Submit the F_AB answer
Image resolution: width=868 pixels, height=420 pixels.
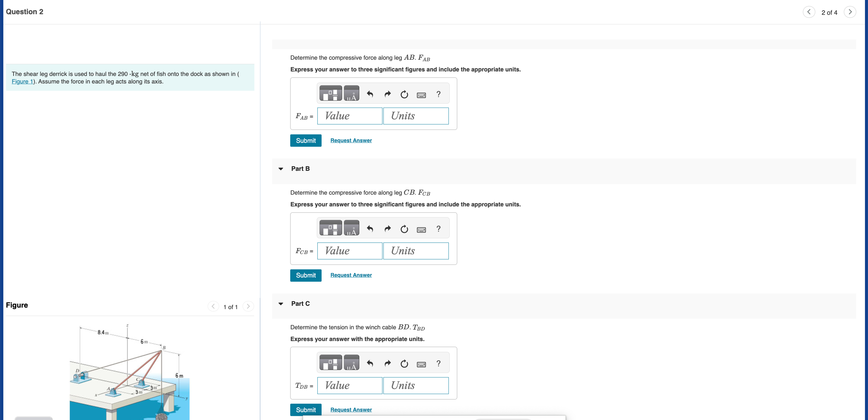point(306,141)
